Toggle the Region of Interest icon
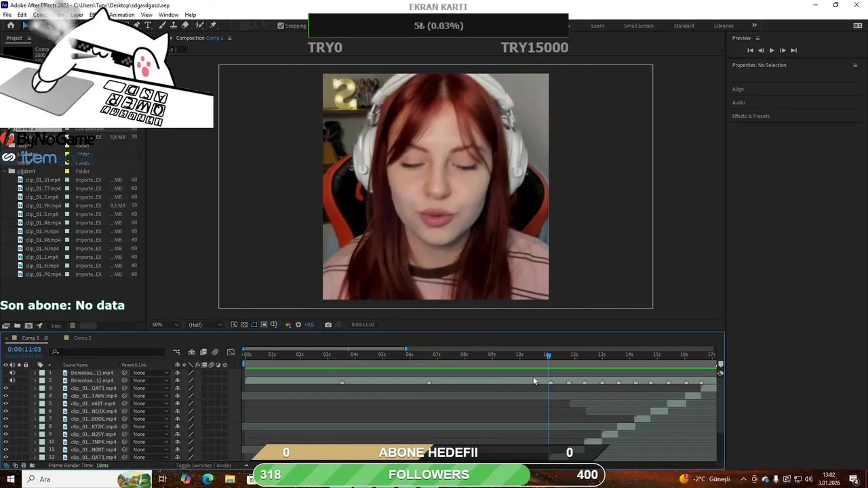This screenshot has width=868, height=488. 264,325
